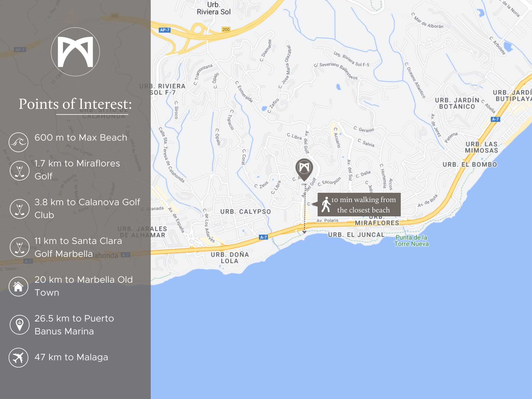Click golf icon beside Calanova Golf Club
Screen dimensions: 532x399
20,209
